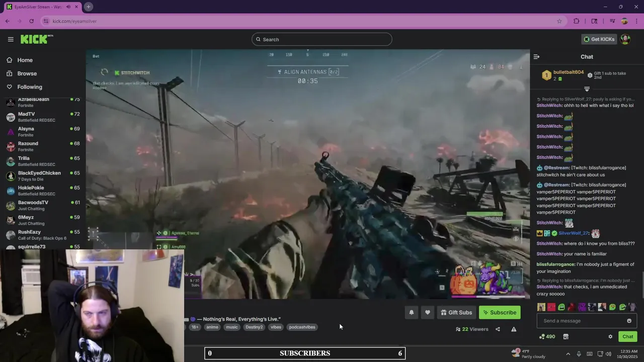Bookmark page with star icon
This screenshot has width=644, height=362.
[559, 21]
